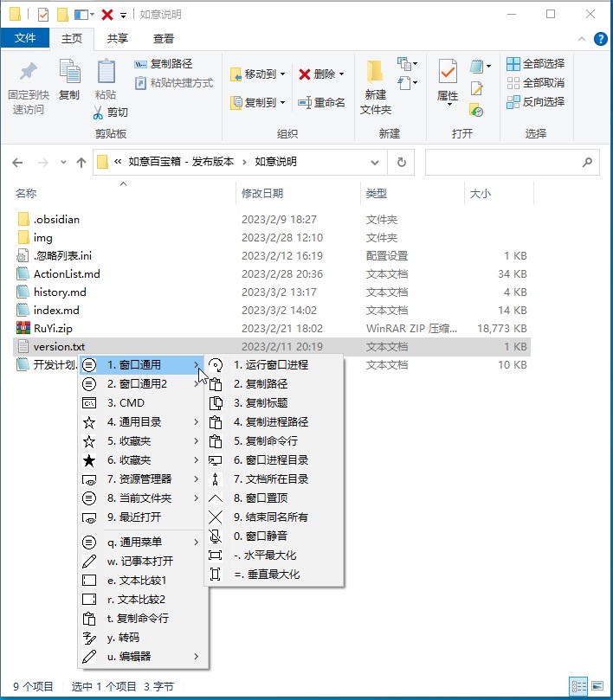
Task: Click the 8. 窗口置顶 caret icon
Action: pos(216,498)
